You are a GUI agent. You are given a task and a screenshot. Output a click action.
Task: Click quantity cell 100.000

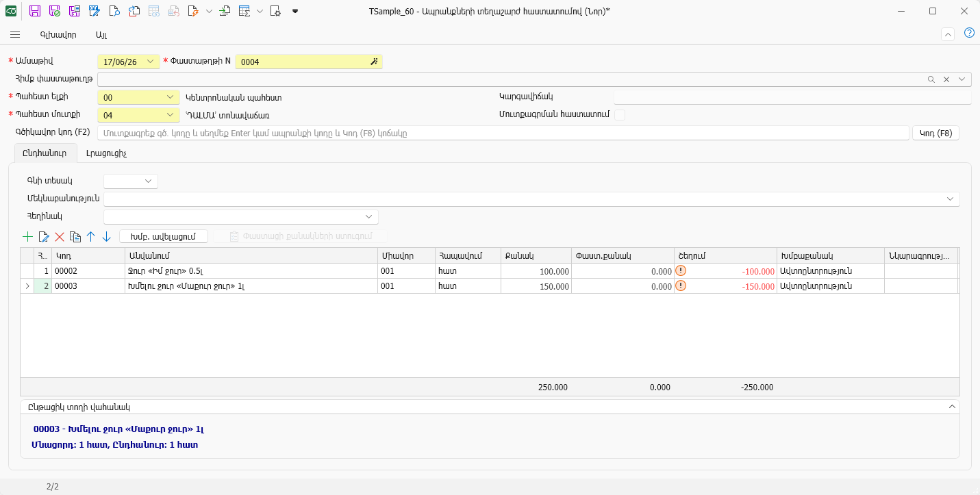(536, 271)
